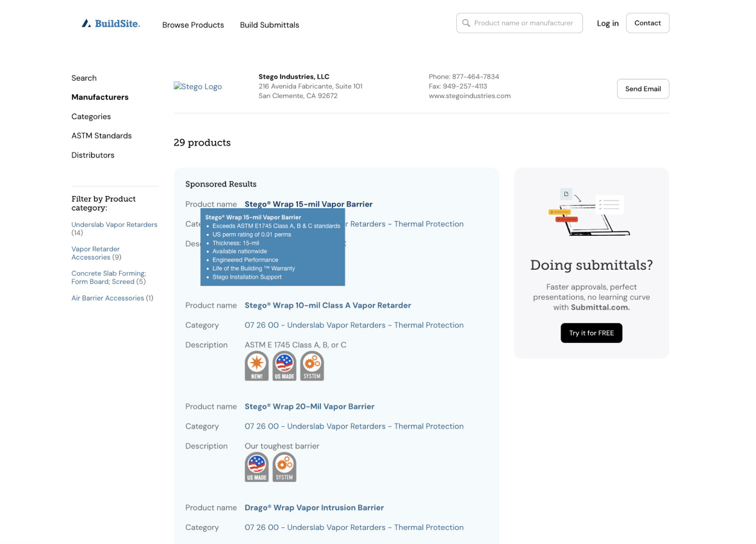Click the Send Email button

[x=643, y=88]
